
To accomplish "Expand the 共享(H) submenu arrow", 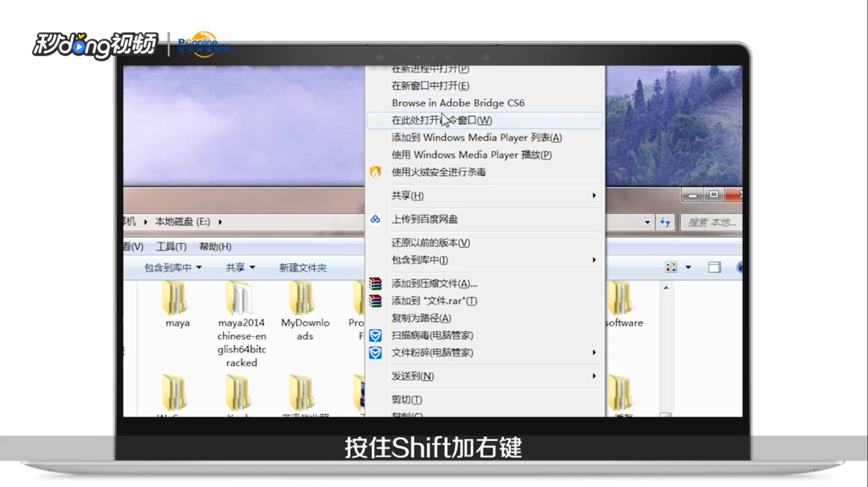I will click(x=594, y=195).
